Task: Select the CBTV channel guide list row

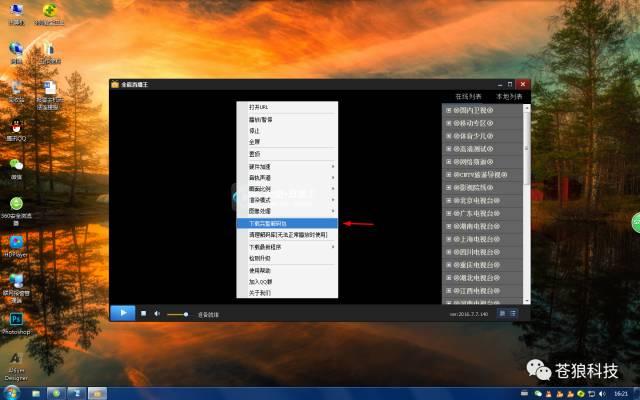Action: (482, 175)
